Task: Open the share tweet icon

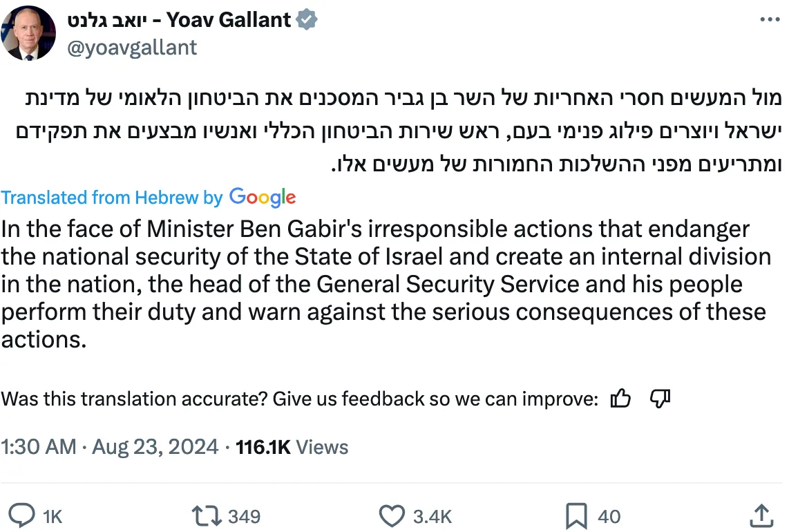Action: (x=761, y=515)
